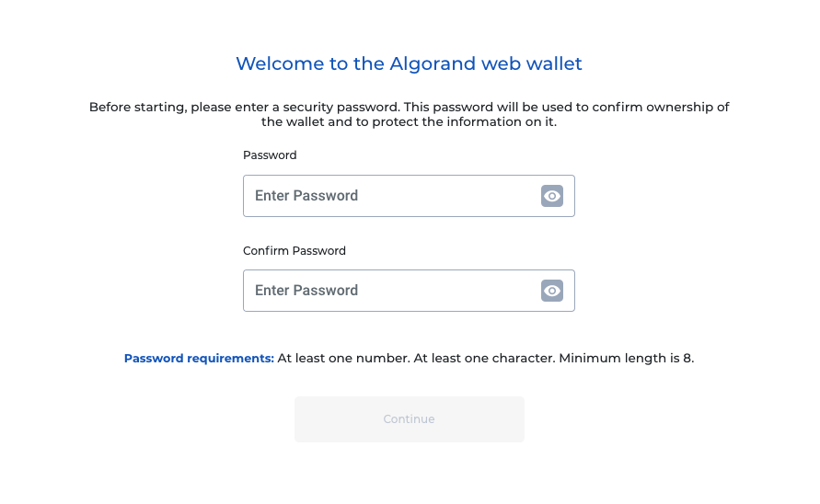
Task: Click the "Minimum length is 8" requirement
Action: coord(626,359)
